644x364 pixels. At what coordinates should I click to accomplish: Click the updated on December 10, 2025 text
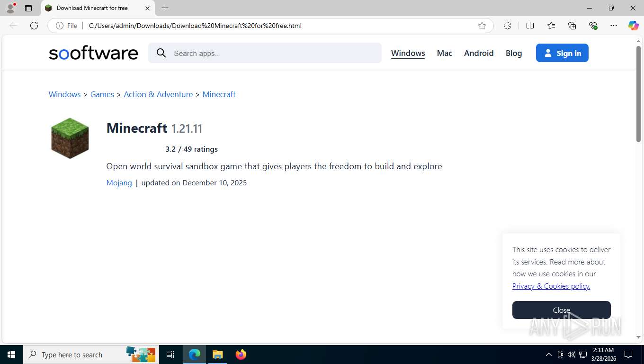pos(194,183)
